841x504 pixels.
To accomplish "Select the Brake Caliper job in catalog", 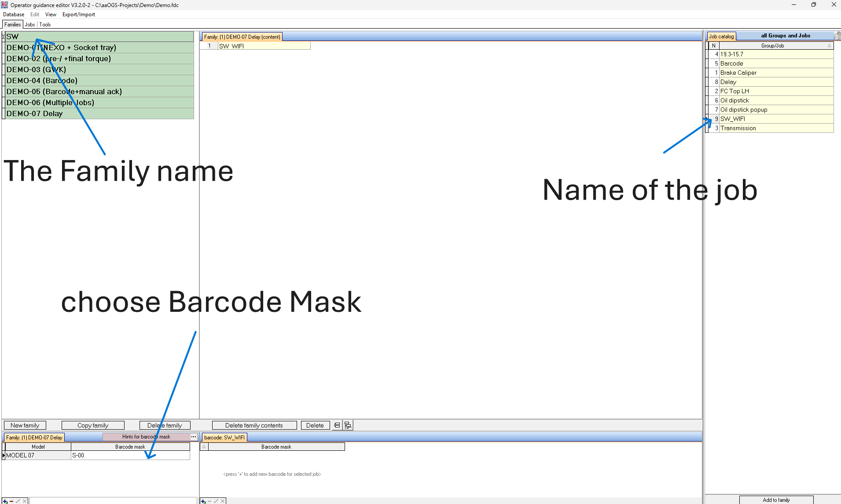I will [x=738, y=73].
